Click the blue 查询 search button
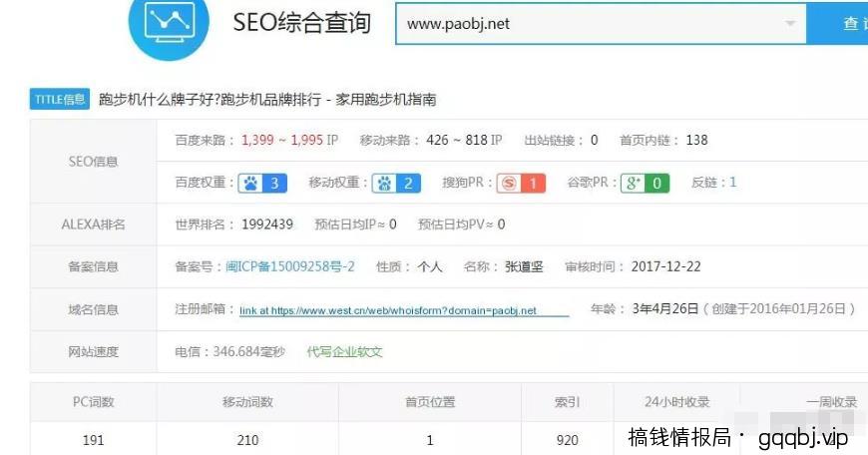The height and width of the screenshot is (455, 868). (x=837, y=23)
